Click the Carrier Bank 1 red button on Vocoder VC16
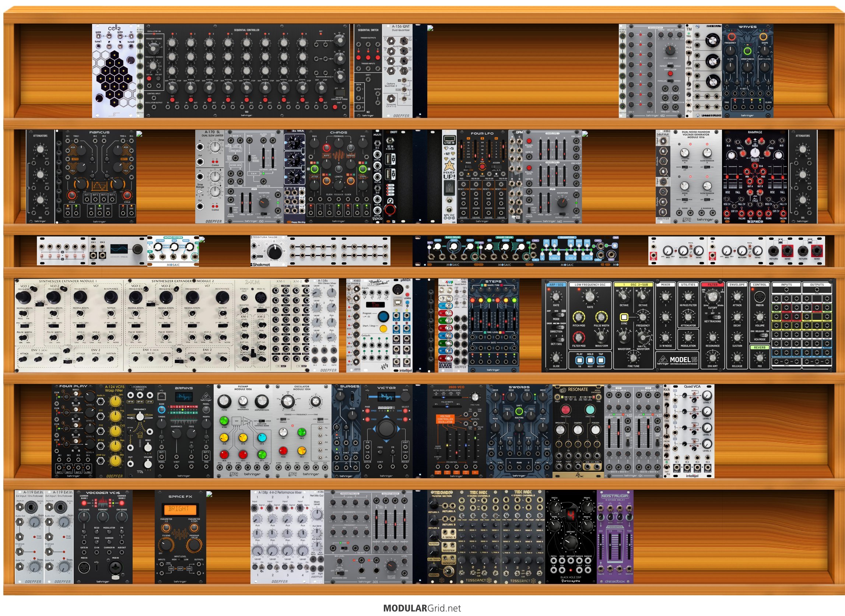This screenshot has width=845, height=616. click(x=84, y=503)
